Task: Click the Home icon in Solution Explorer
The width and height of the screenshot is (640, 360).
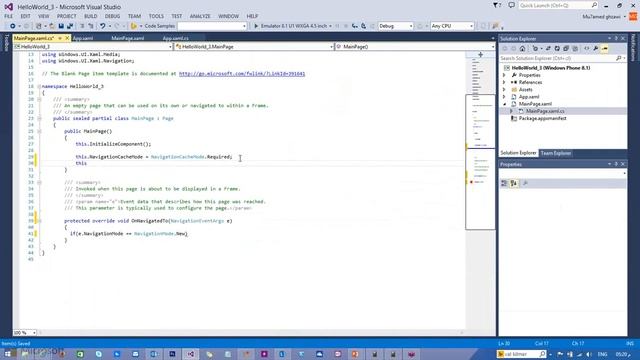Action: (522, 49)
